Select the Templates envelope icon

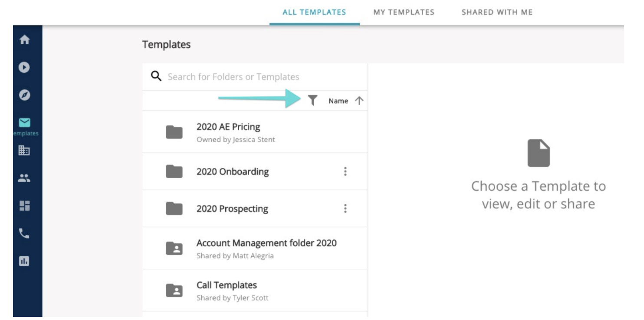[x=25, y=123]
